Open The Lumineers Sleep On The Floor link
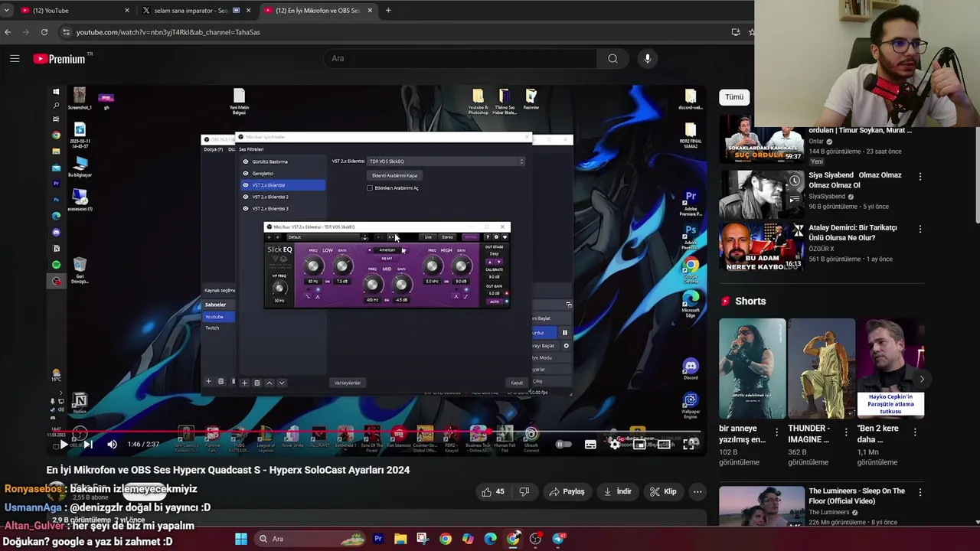Image resolution: width=980 pixels, height=551 pixels. pyautogui.click(x=857, y=496)
